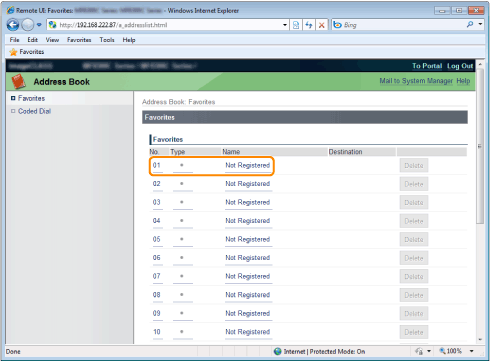
Task: Click Not Registered name for entry 09
Action: tap(248, 313)
